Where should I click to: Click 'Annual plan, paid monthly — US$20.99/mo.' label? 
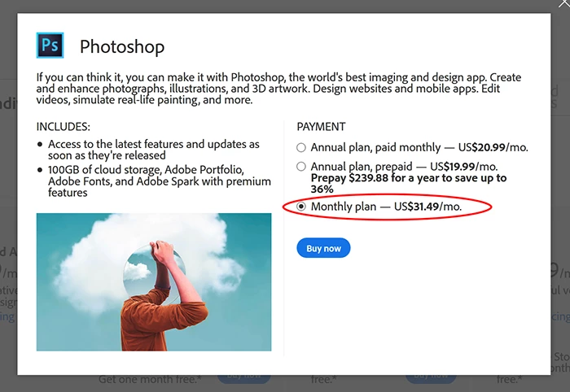[x=419, y=147]
